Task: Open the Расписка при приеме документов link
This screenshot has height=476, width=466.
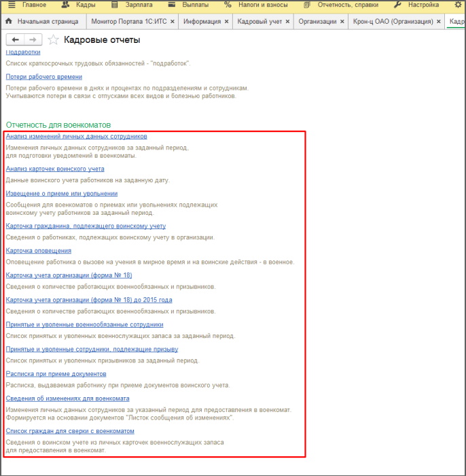Action: click(x=56, y=374)
